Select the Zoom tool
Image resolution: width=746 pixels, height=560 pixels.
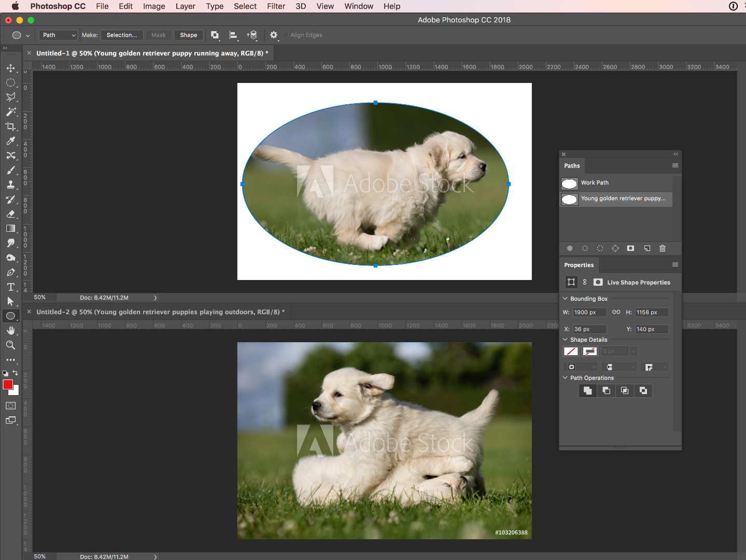tap(10, 345)
